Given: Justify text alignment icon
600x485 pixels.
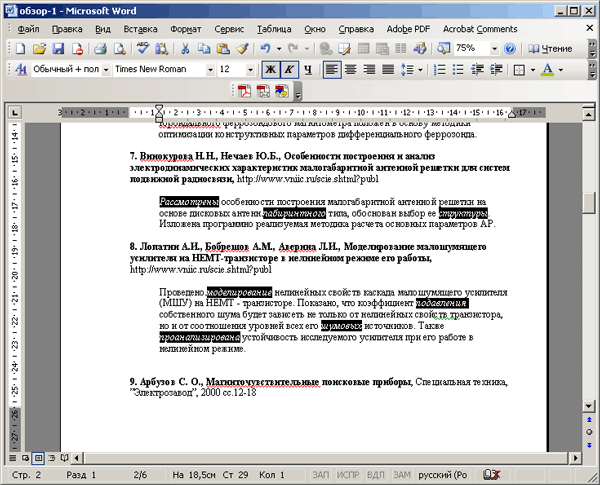Looking at the screenshot, I should [x=388, y=69].
